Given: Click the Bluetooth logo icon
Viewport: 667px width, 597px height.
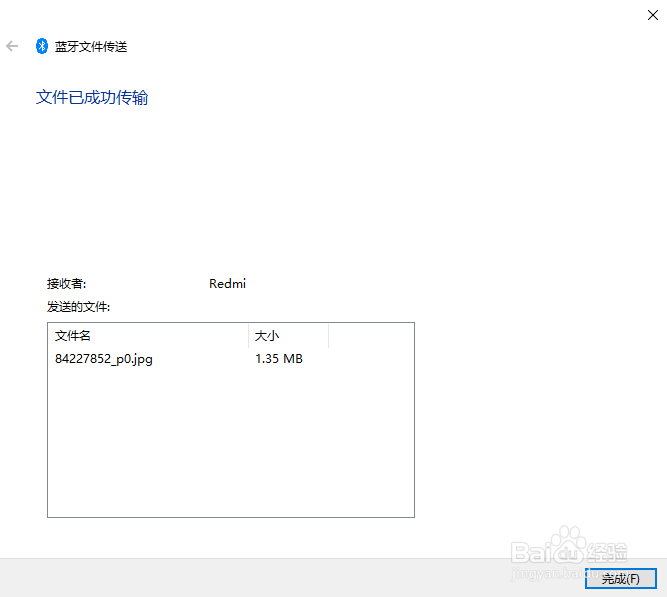Looking at the screenshot, I should point(42,46).
